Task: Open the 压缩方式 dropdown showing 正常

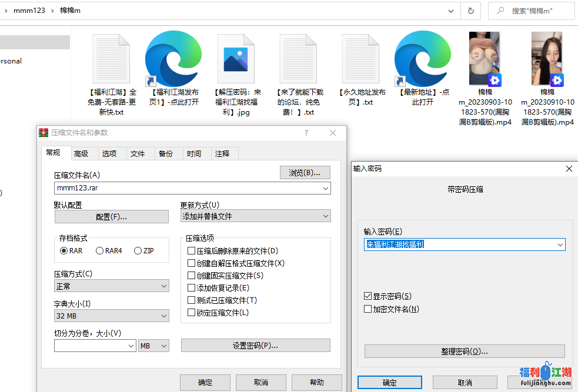Action: click(x=111, y=286)
